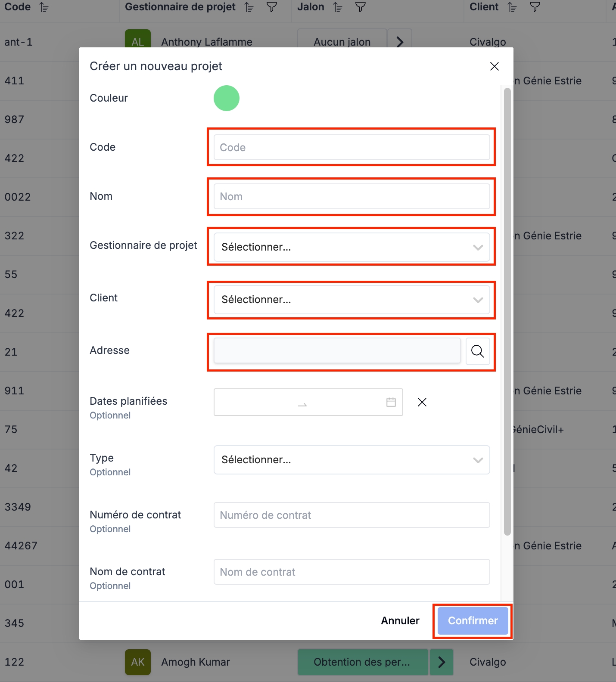Expand the Client select dropdown
This screenshot has width=616, height=682.
point(351,300)
